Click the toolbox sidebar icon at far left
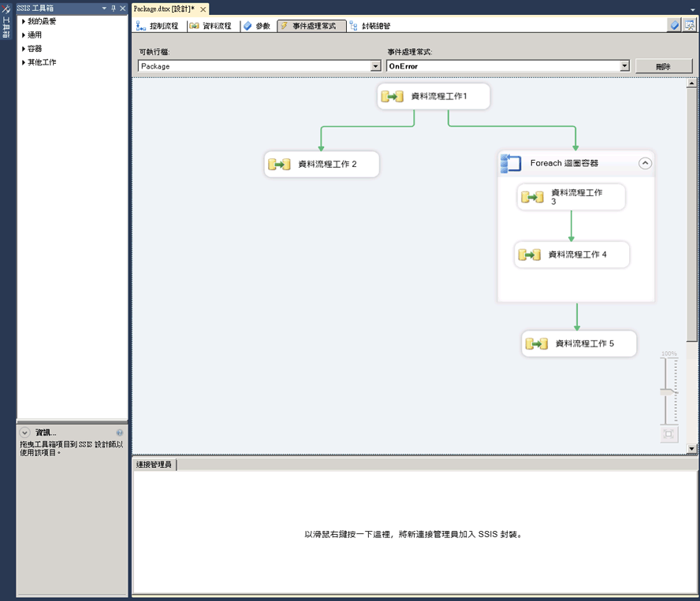 coord(6,9)
